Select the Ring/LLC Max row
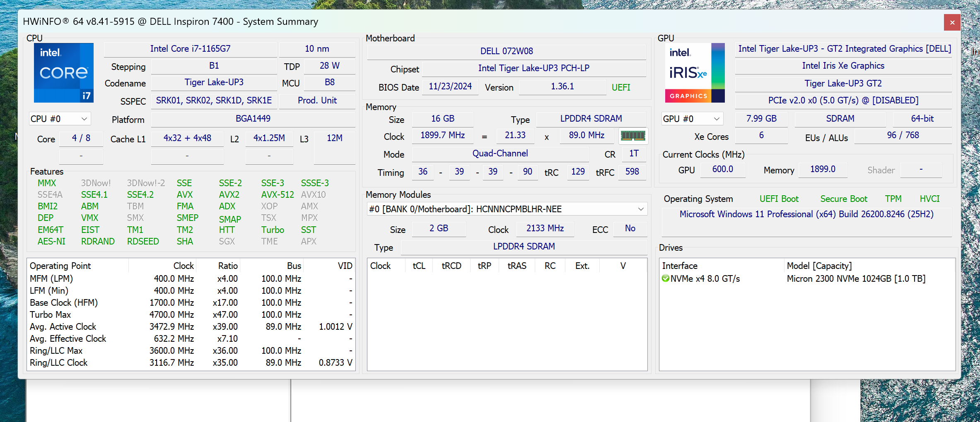980x422 pixels. pyautogui.click(x=191, y=351)
